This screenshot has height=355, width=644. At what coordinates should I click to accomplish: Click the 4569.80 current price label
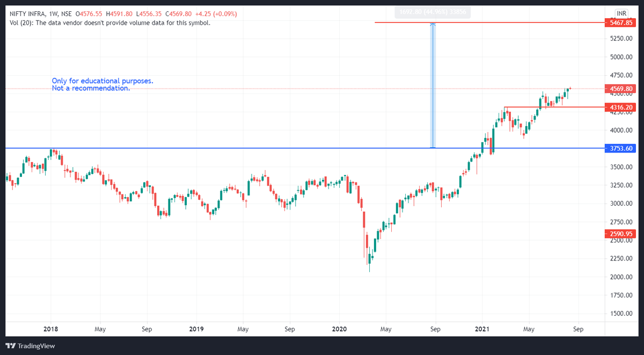click(619, 89)
